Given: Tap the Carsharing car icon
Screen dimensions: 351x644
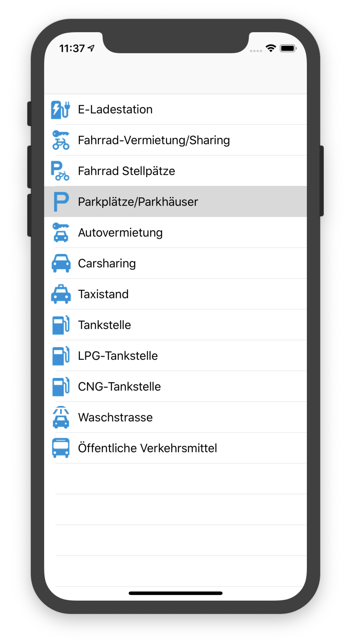Looking at the screenshot, I should 61,264.
